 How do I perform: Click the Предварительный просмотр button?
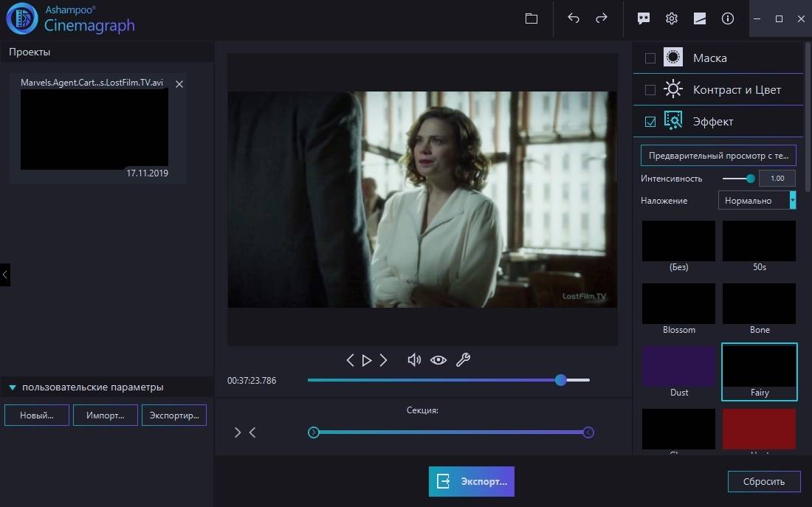point(718,156)
